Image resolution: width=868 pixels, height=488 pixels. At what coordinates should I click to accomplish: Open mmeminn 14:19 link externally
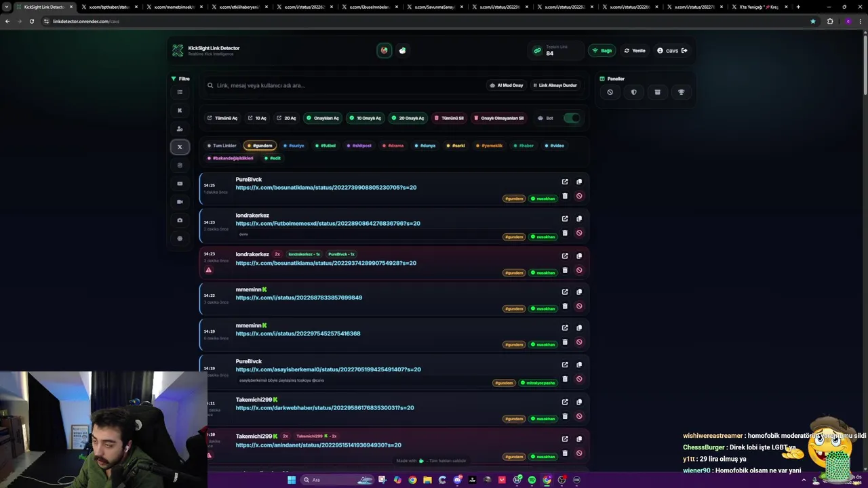pyautogui.click(x=565, y=328)
